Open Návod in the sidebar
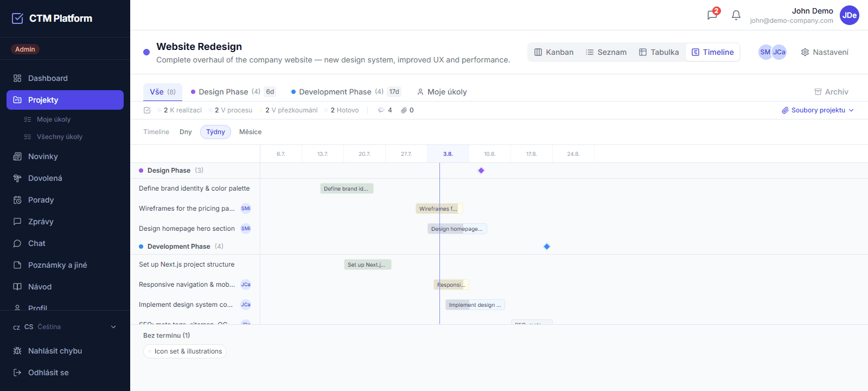 (65, 287)
